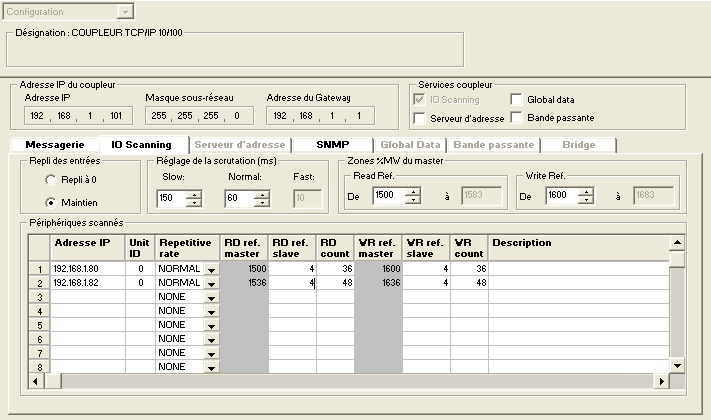Open Repetitive rate dropdown for row 3
711x420 pixels.
click(211, 298)
